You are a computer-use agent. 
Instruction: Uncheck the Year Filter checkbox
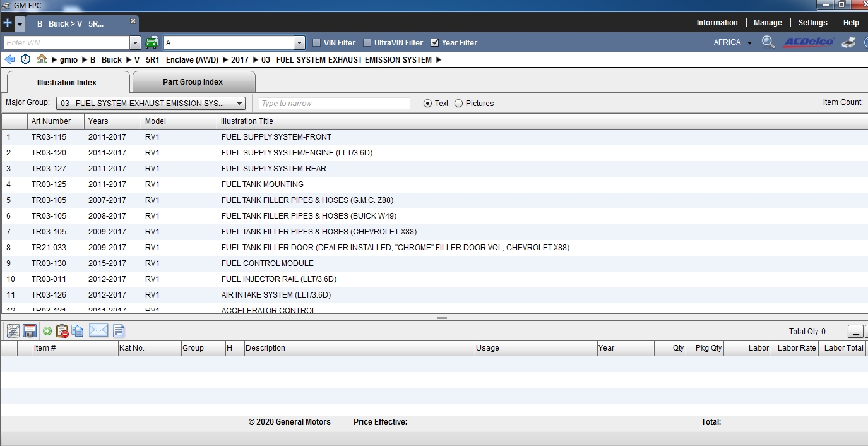(435, 42)
